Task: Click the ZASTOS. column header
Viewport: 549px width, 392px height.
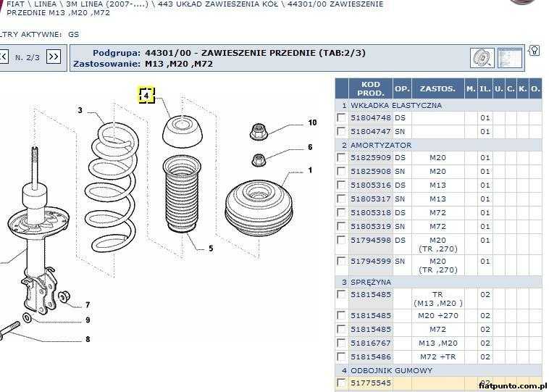Action: coord(437,88)
